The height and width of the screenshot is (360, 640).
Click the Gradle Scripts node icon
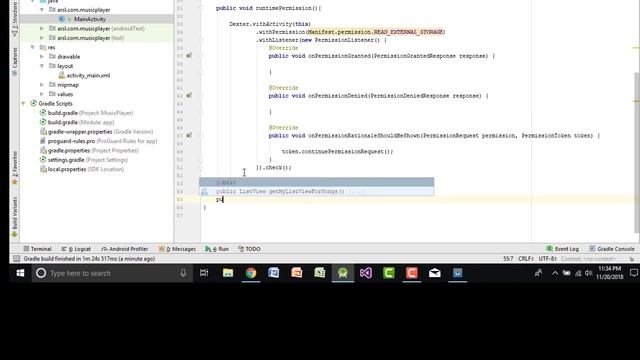[x=33, y=103]
